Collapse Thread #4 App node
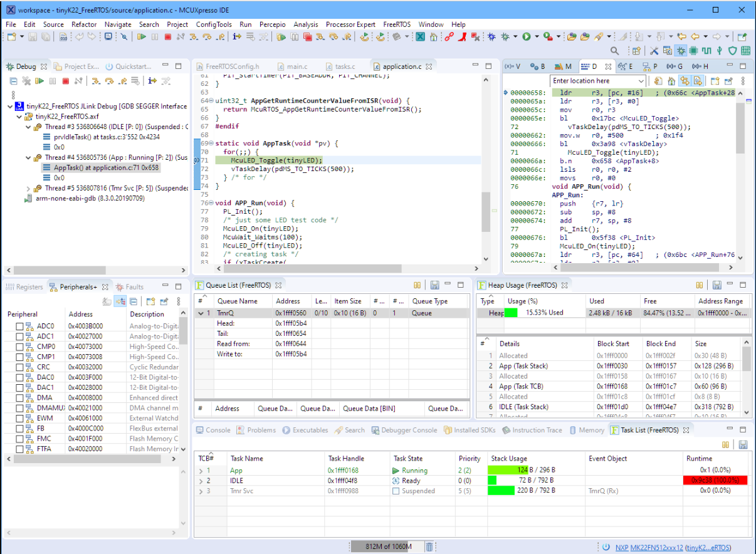This screenshot has height=554, width=756. pos(29,157)
